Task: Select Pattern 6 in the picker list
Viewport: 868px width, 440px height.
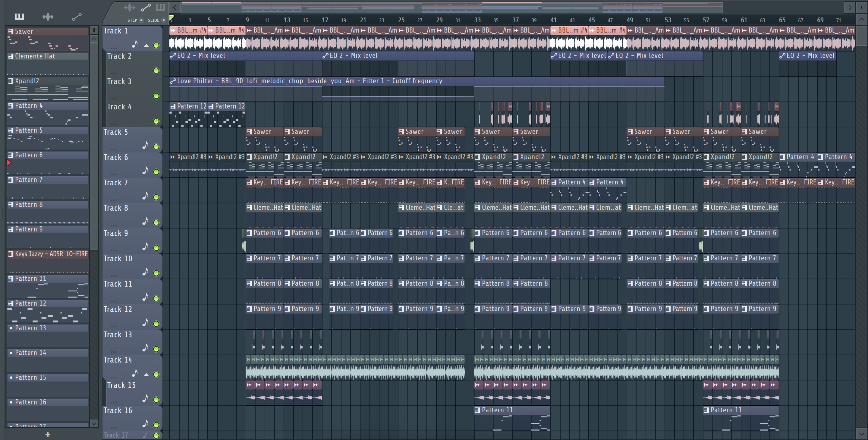Action: (x=48, y=163)
